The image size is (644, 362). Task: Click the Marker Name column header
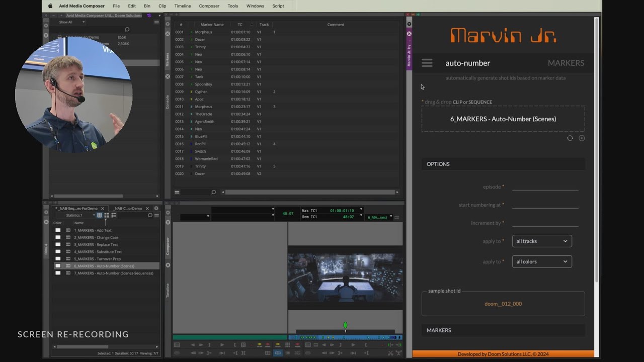tap(212, 25)
